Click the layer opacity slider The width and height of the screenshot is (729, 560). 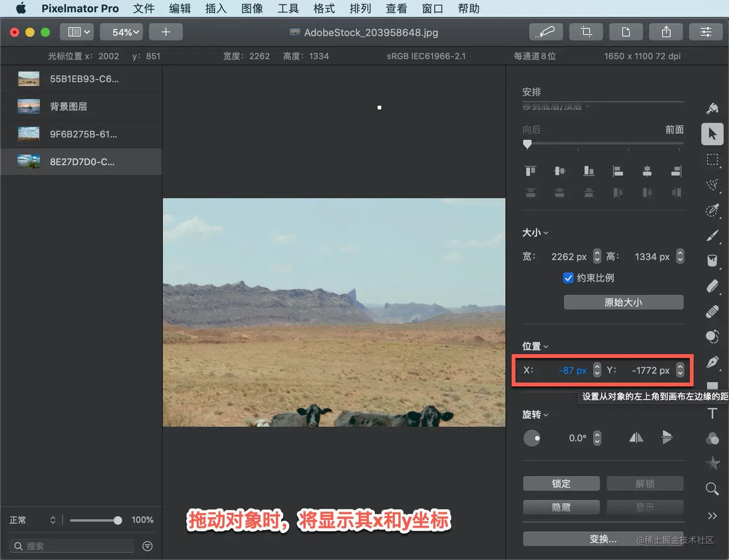(95, 520)
